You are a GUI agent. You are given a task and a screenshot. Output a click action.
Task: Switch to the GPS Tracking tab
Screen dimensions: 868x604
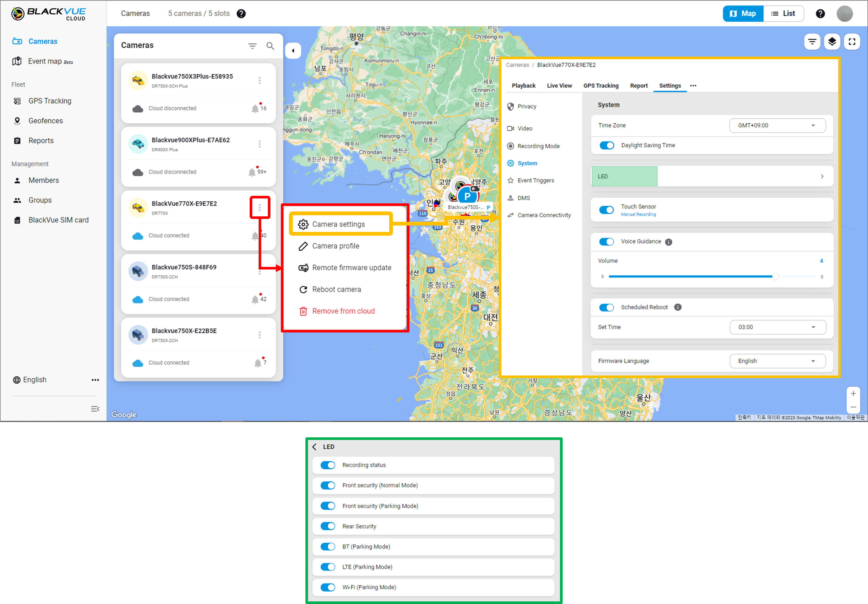[601, 86]
